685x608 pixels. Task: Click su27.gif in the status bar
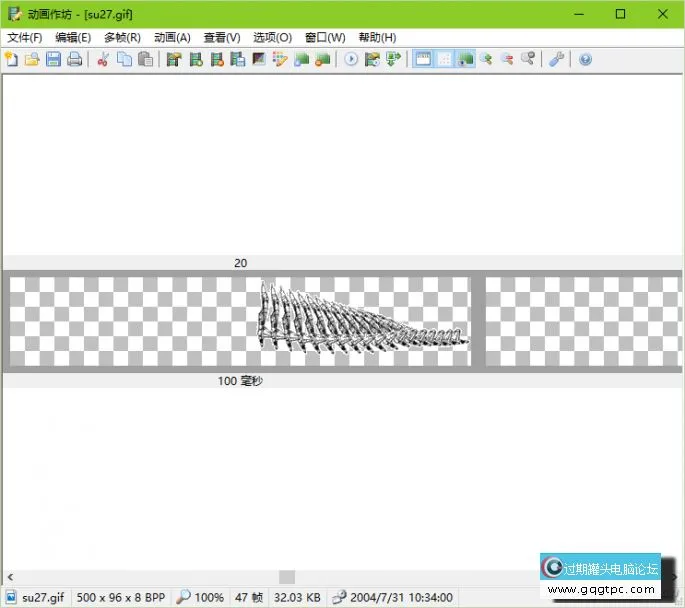tap(43, 597)
